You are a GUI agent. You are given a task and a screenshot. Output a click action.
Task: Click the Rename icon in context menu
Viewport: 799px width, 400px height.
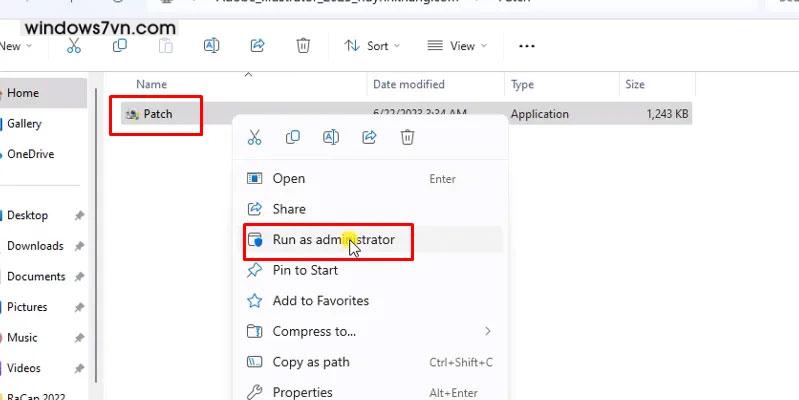[x=331, y=138]
